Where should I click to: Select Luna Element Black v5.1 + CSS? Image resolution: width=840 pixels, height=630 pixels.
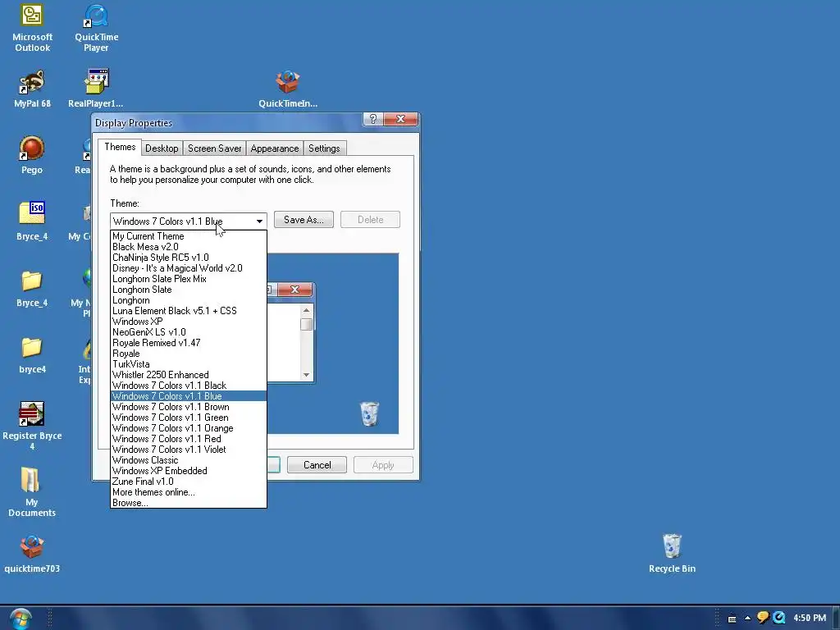[x=189, y=311]
